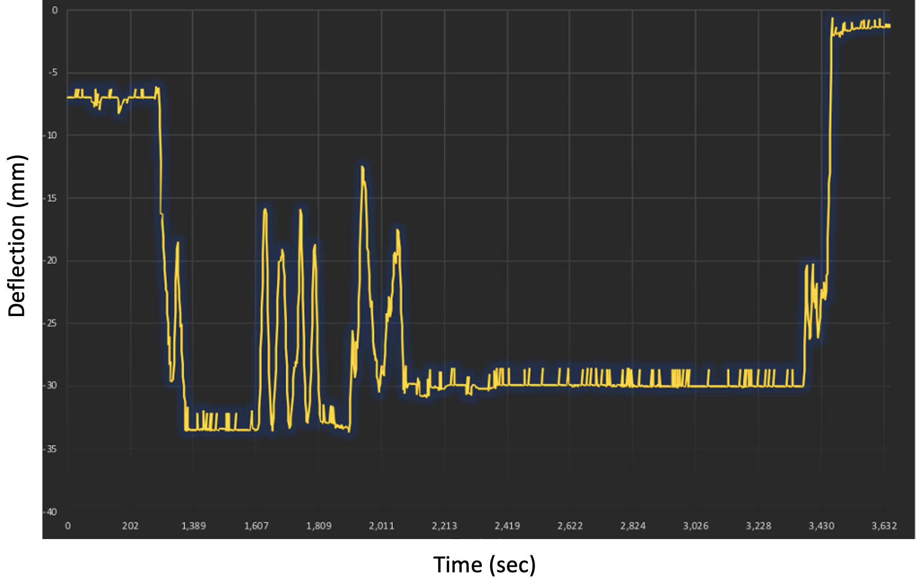Image resolution: width=924 pixels, height=581 pixels.
Task: Click the 3,430 x-axis tick label
Action: (x=821, y=526)
